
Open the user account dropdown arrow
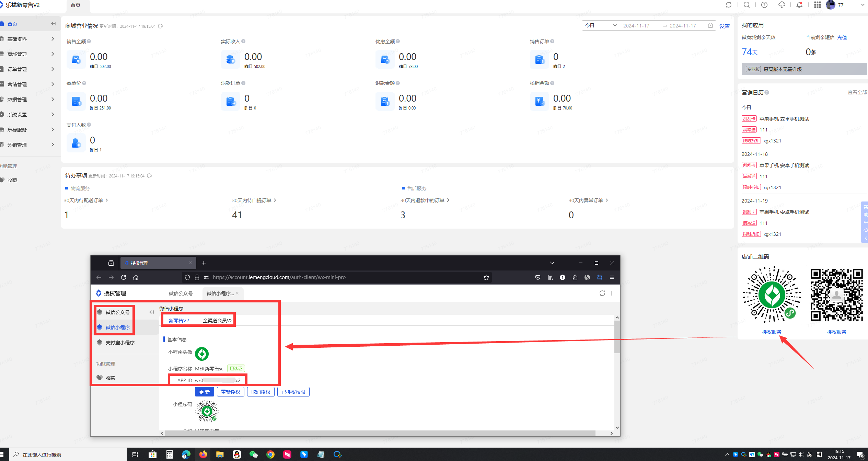pos(863,5)
